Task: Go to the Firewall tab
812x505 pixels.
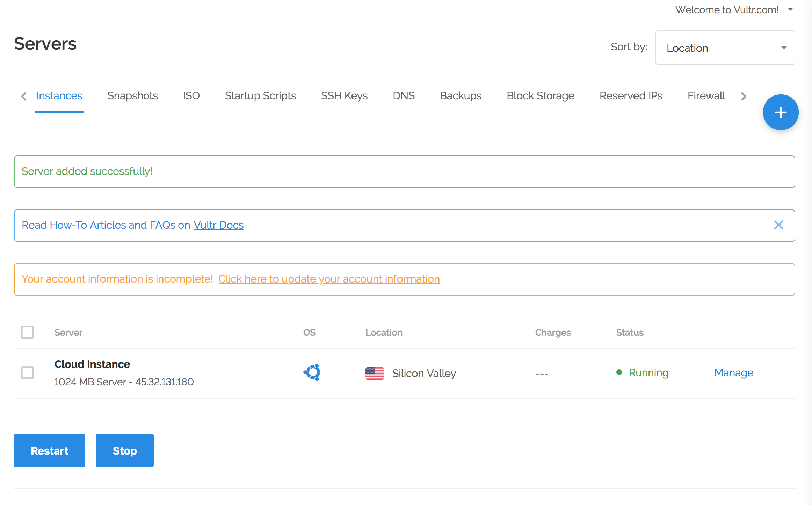Action: 706,96
